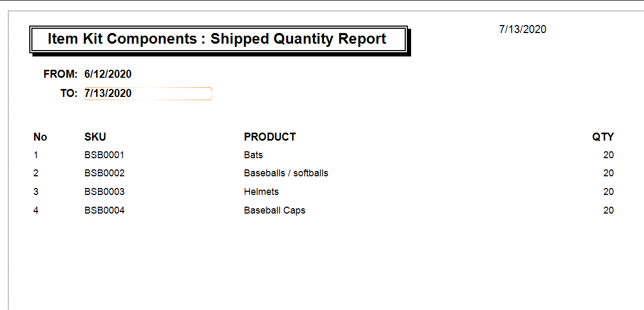644x310 pixels.
Task: Click SKU BSB0003 in the report
Action: [x=104, y=192]
